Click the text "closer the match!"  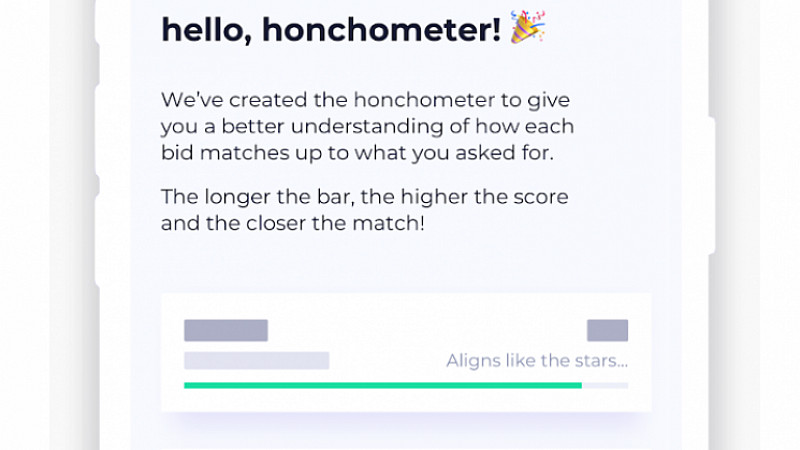point(335,223)
